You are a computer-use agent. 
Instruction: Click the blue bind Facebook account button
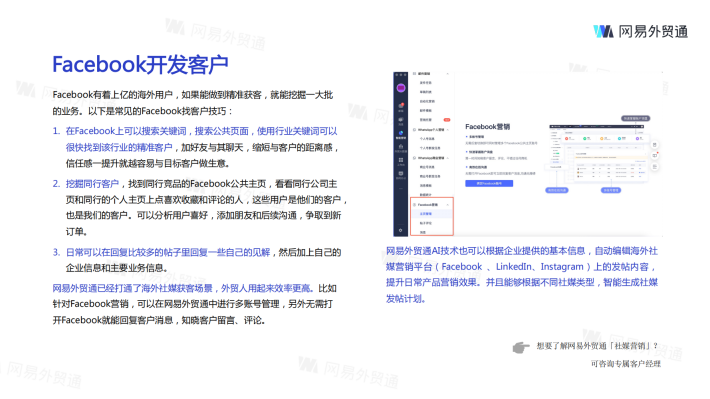[489, 183]
